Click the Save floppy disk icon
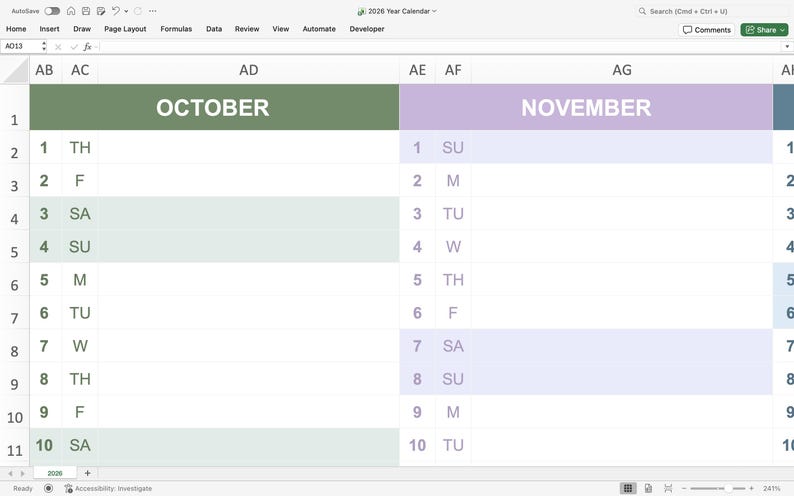 [86, 11]
